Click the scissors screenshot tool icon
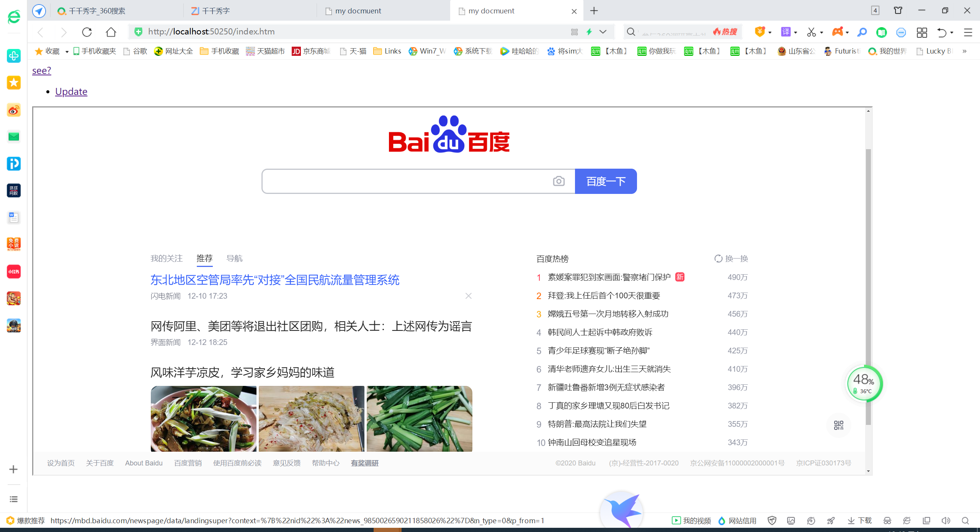This screenshot has height=532, width=980. (x=811, y=32)
